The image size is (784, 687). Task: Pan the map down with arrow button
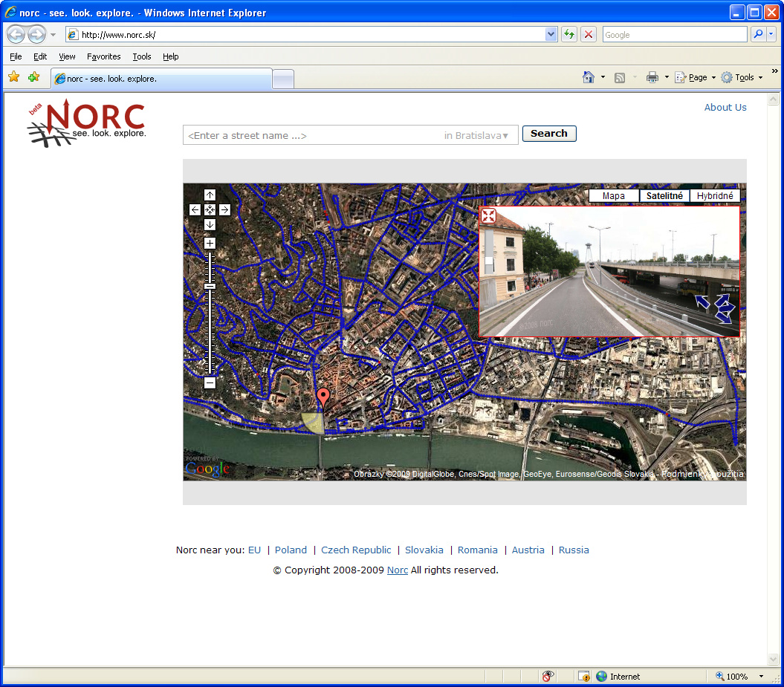click(x=210, y=225)
